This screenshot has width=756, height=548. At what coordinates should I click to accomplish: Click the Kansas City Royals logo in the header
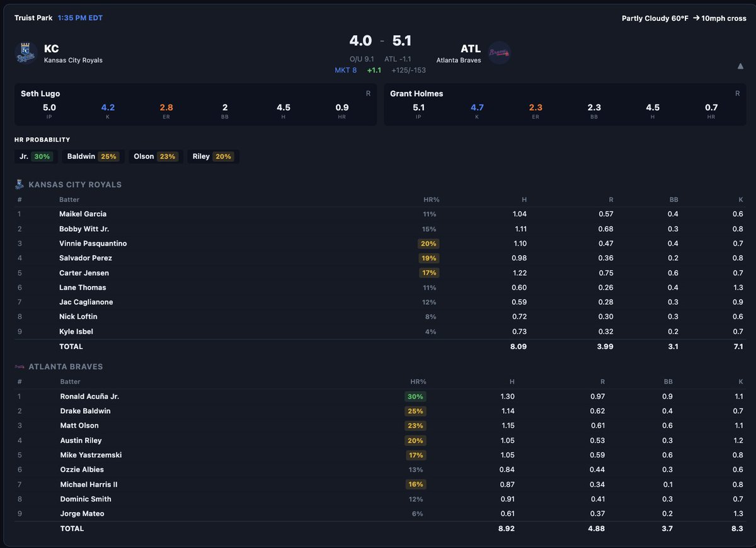click(25, 52)
